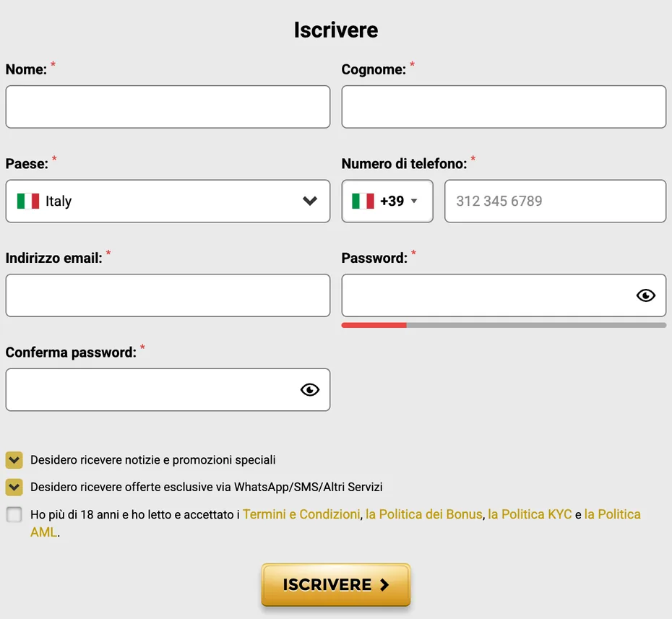672x619 pixels.
Task: Click the 'Conferma password:' label
Action: [x=71, y=352]
